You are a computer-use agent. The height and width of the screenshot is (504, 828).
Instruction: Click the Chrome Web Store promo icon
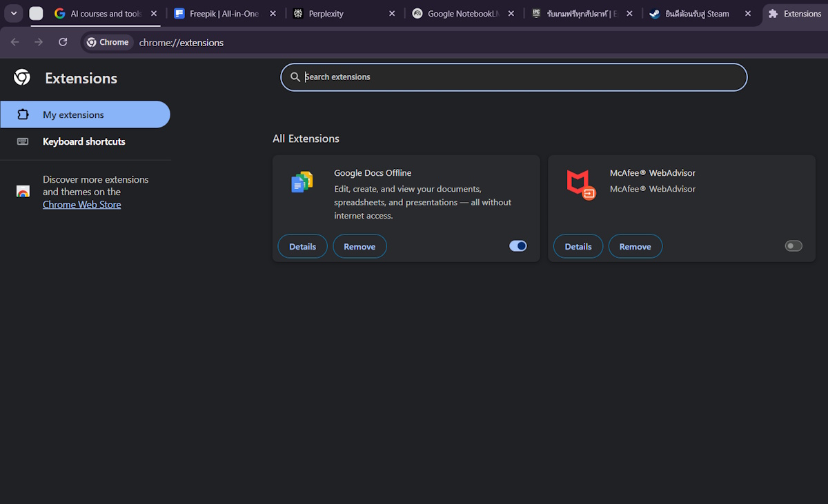click(22, 192)
